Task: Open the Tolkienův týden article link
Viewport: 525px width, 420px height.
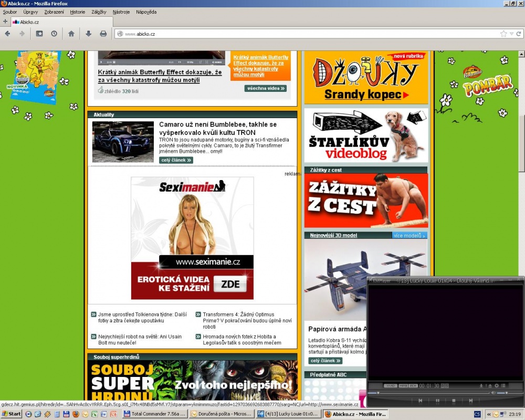Action: pyautogui.click(x=142, y=318)
